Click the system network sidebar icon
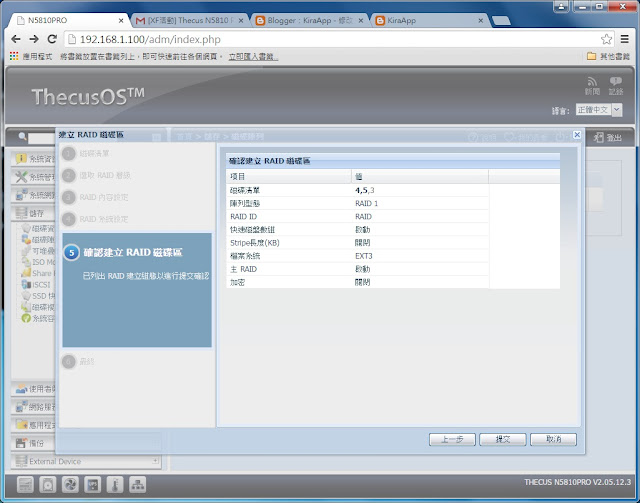This screenshot has width=640, height=503. pyautogui.click(x=21, y=195)
